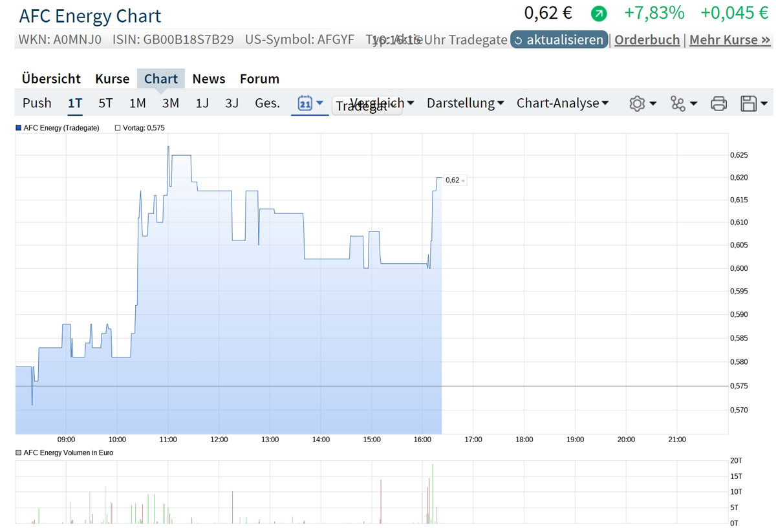
Task: Open the Orderbuch link
Action: [647, 39]
